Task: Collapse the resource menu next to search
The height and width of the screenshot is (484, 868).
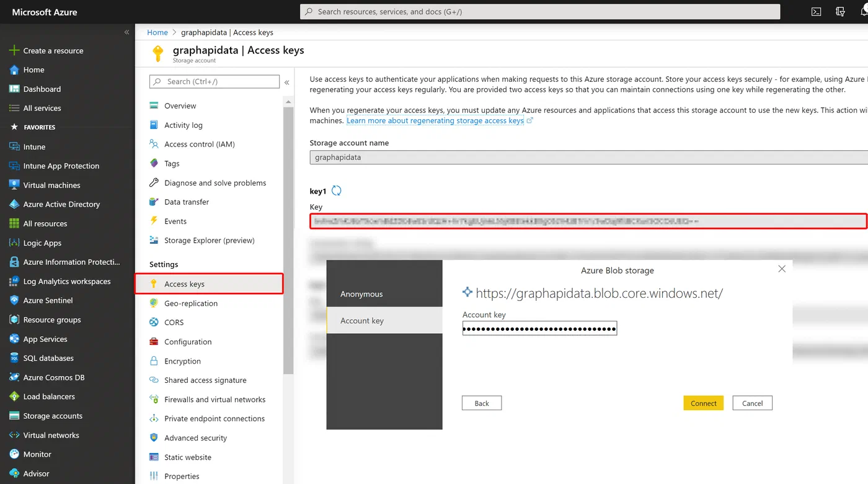Action: 287,82
